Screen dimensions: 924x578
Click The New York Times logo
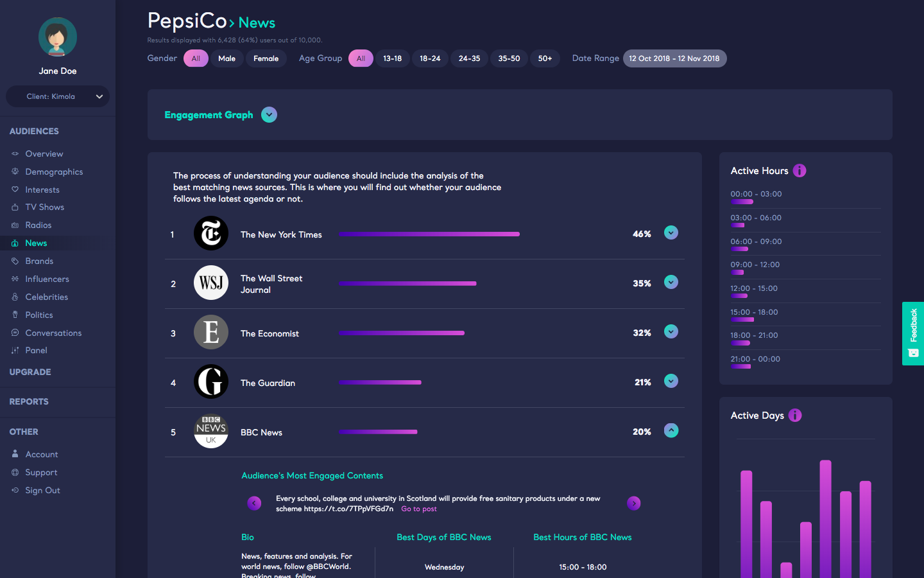[x=211, y=233]
